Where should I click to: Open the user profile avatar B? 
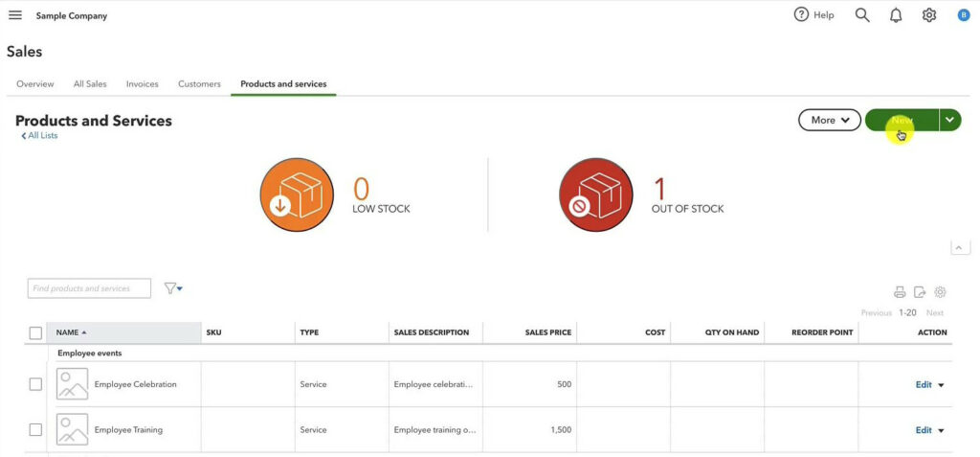964,15
